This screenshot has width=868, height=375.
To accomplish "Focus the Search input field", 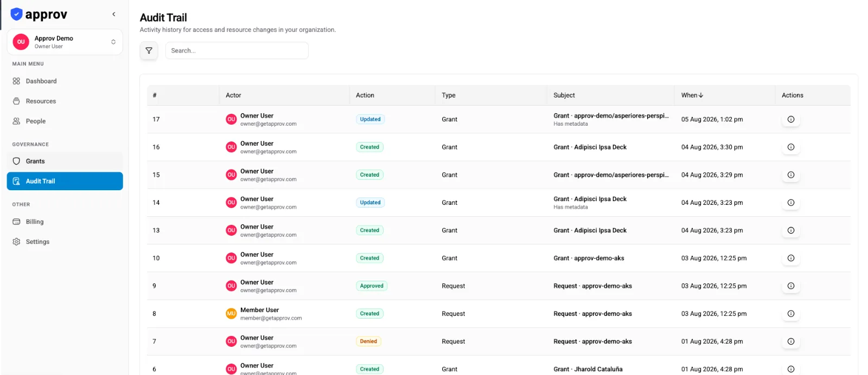I will [x=237, y=50].
